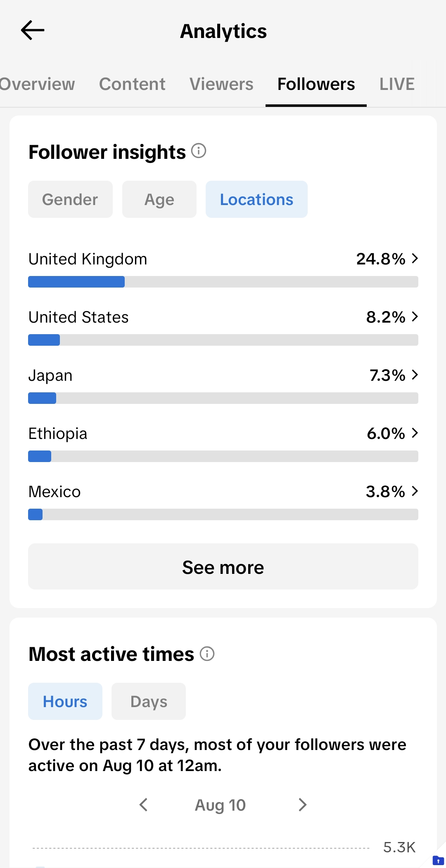
Task: Select the Age filter chip
Action: 159,199
